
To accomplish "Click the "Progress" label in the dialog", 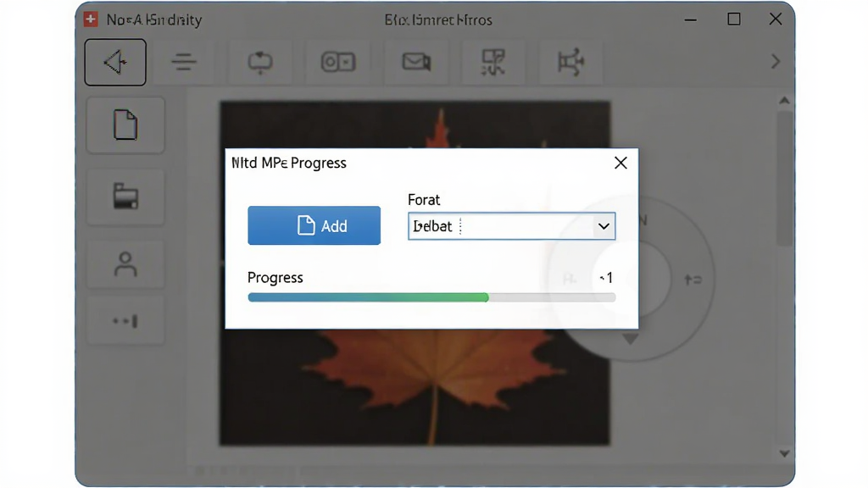I will pyautogui.click(x=275, y=278).
